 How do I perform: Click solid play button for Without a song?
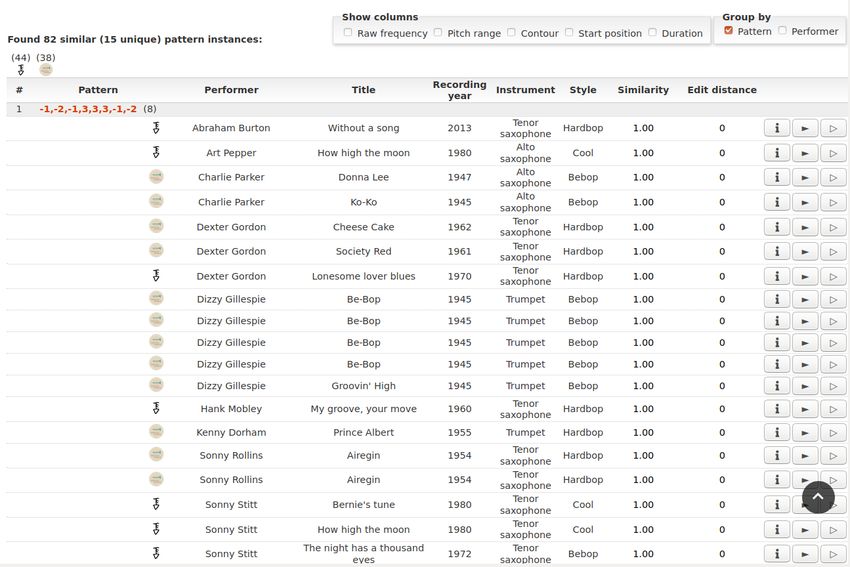coord(805,128)
